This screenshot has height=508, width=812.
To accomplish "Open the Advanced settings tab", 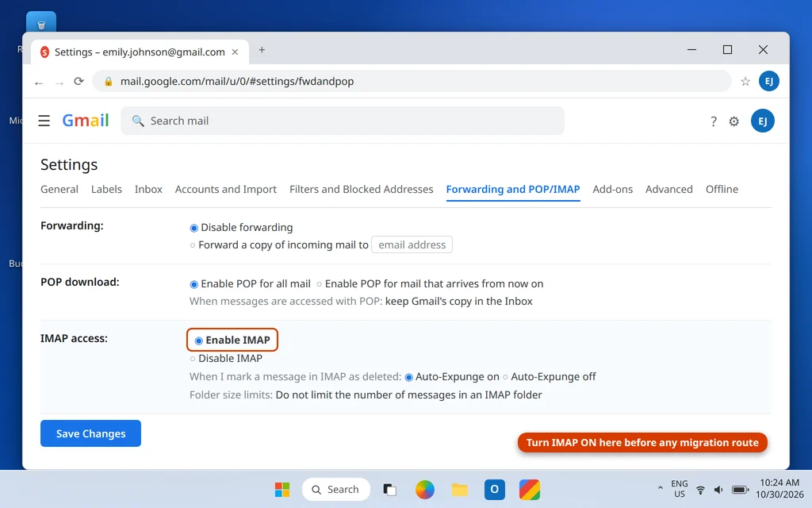I will [x=669, y=189].
